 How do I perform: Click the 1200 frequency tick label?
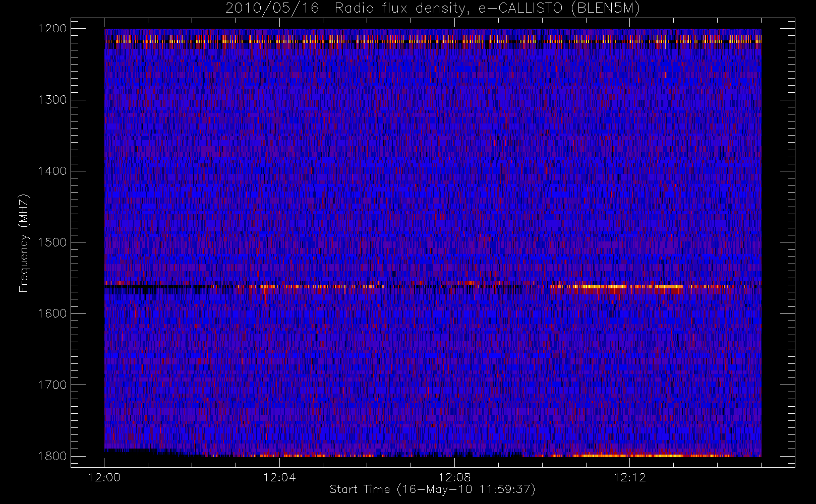pos(52,29)
